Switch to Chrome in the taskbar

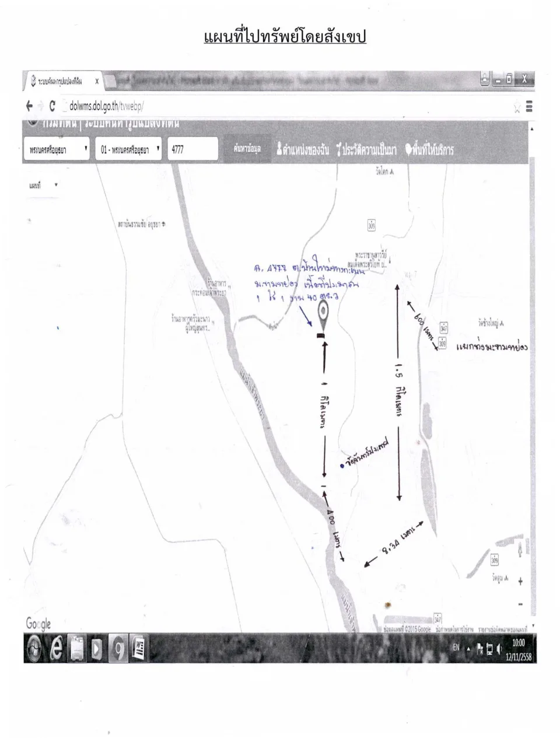click(x=117, y=649)
